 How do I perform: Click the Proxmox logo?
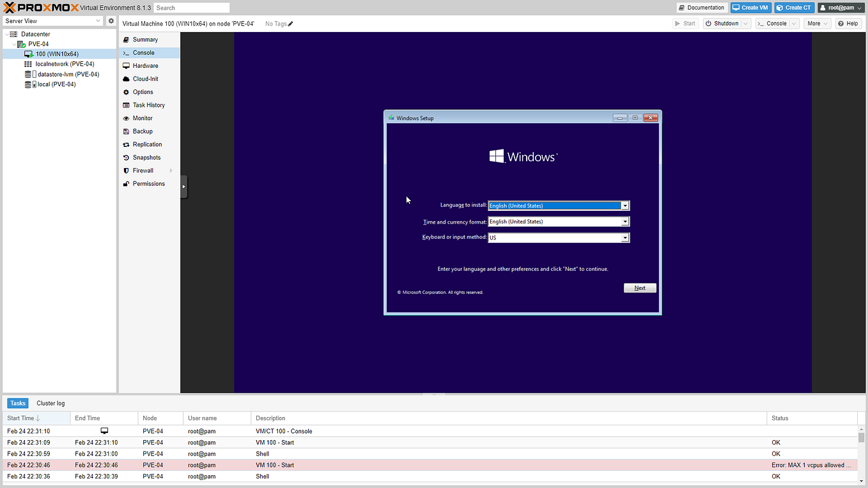[x=38, y=7]
